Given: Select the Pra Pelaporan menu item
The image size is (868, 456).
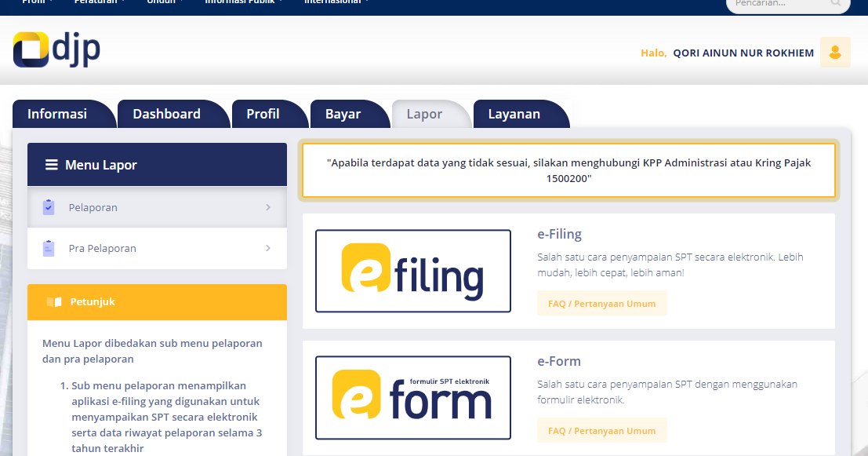Looking at the screenshot, I should (158, 248).
